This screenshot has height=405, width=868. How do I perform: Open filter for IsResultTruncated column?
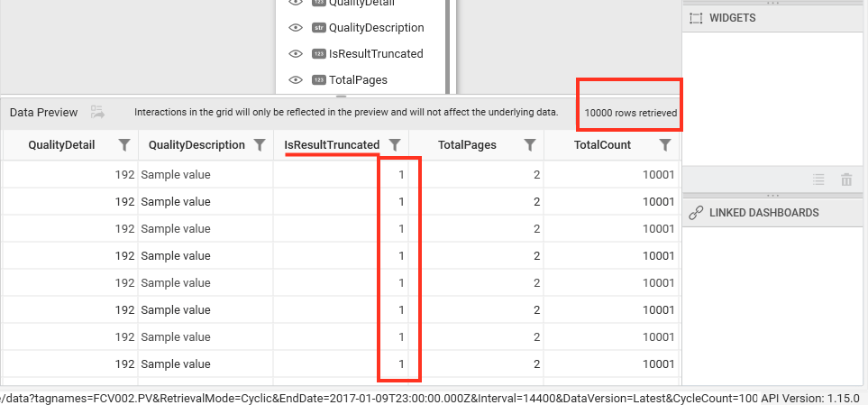pyautogui.click(x=395, y=145)
